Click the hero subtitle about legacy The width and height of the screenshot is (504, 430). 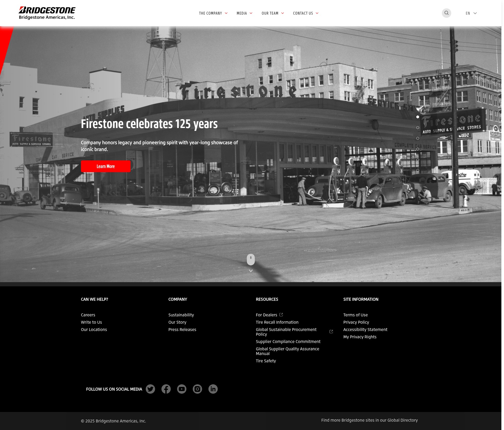(159, 146)
